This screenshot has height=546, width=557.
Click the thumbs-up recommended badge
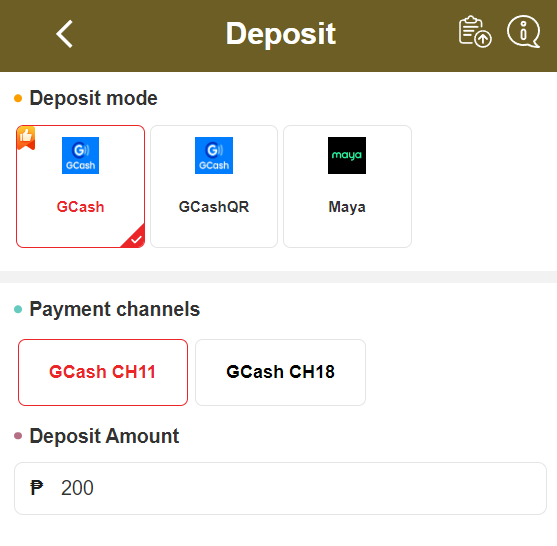click(x=26, y=138)
